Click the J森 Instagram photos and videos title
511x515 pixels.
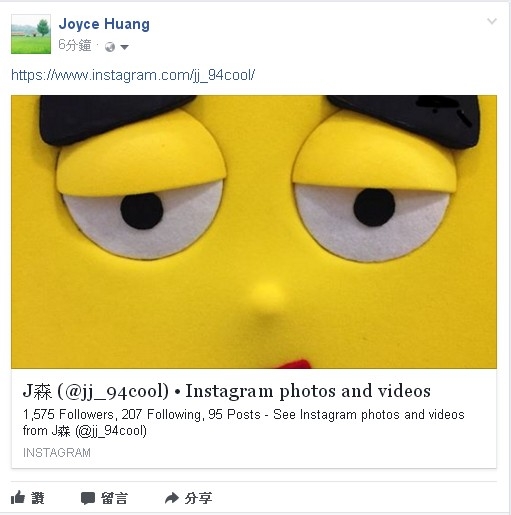(227, 391)
